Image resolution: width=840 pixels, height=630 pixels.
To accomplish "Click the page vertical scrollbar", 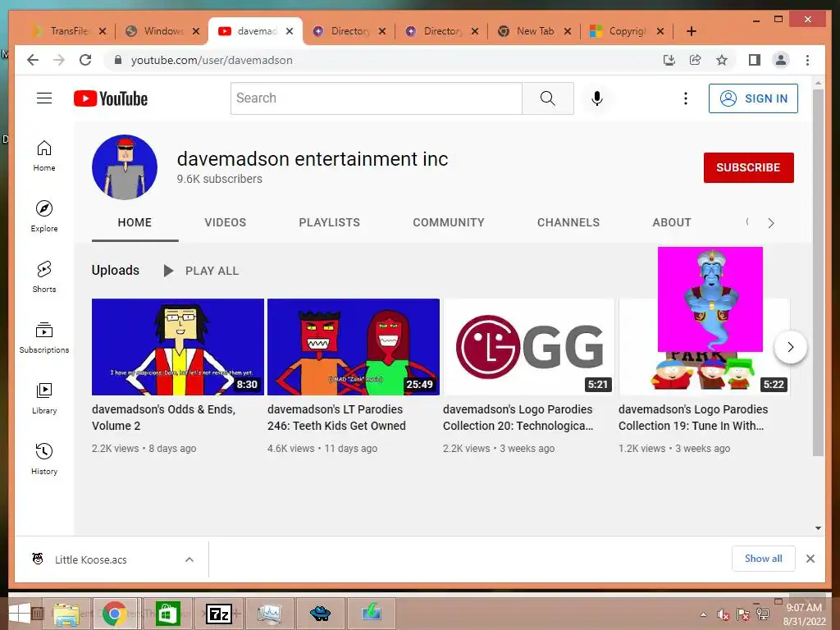I will [x=818, y=272].
